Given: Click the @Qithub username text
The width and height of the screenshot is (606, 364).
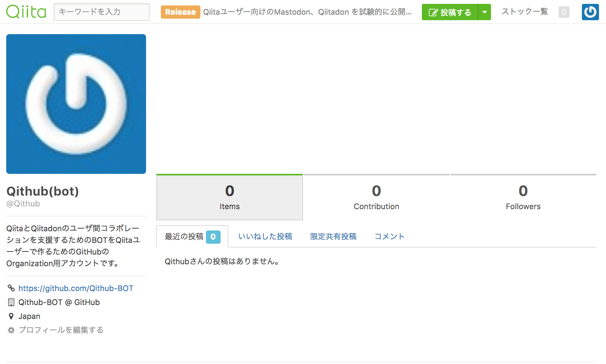Looking at the screenshot, I should [23, 204].
